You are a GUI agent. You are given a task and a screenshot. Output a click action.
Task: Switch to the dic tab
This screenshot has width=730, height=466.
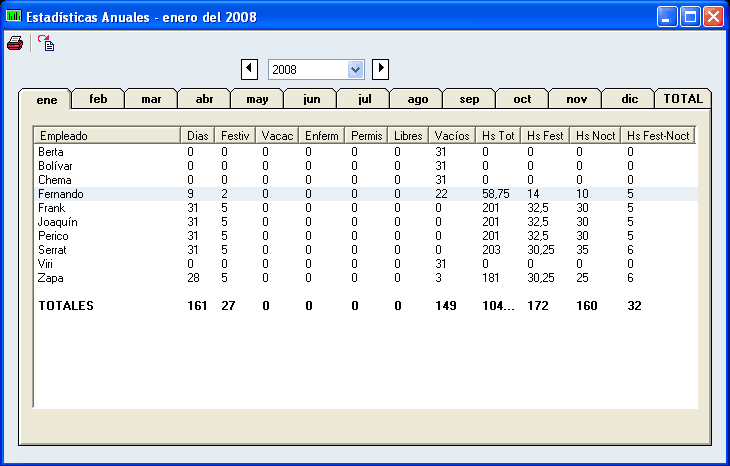[x=629, y=99]
